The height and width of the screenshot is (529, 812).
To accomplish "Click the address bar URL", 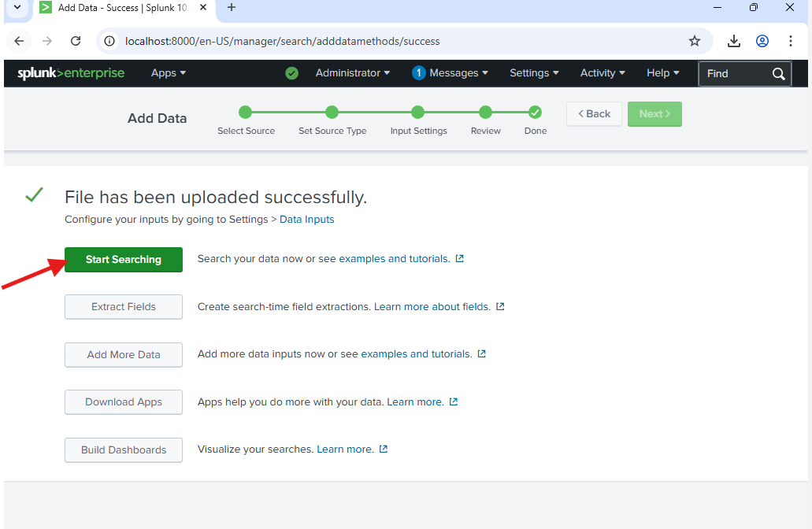I will (x=282, y=42).
